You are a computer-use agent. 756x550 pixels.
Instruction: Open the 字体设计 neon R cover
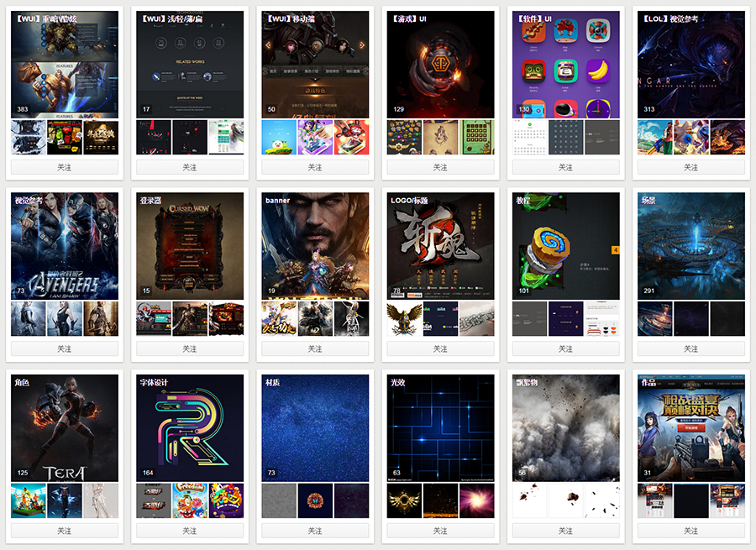190,428
